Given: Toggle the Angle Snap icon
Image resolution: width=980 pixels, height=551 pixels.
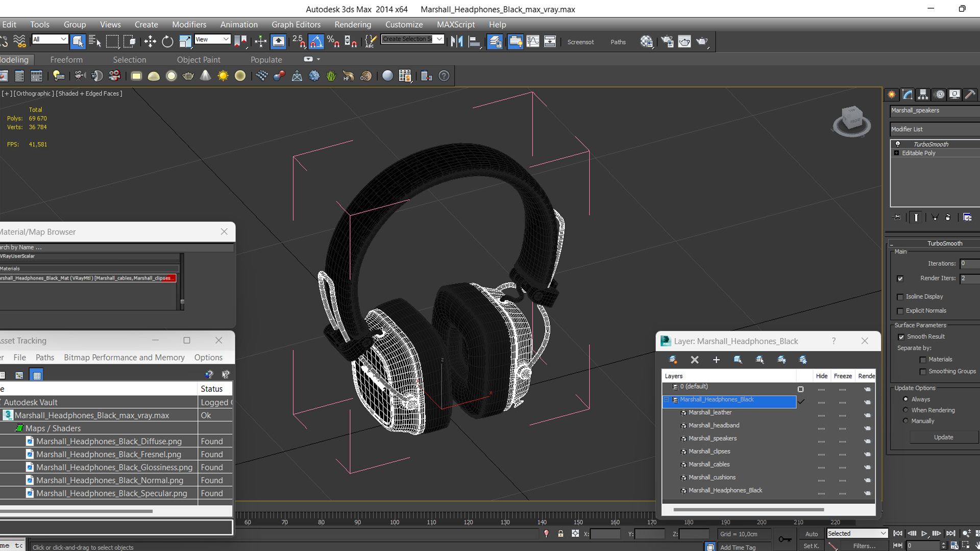Looking at the screenshot, I should click(x=316, y=41).
